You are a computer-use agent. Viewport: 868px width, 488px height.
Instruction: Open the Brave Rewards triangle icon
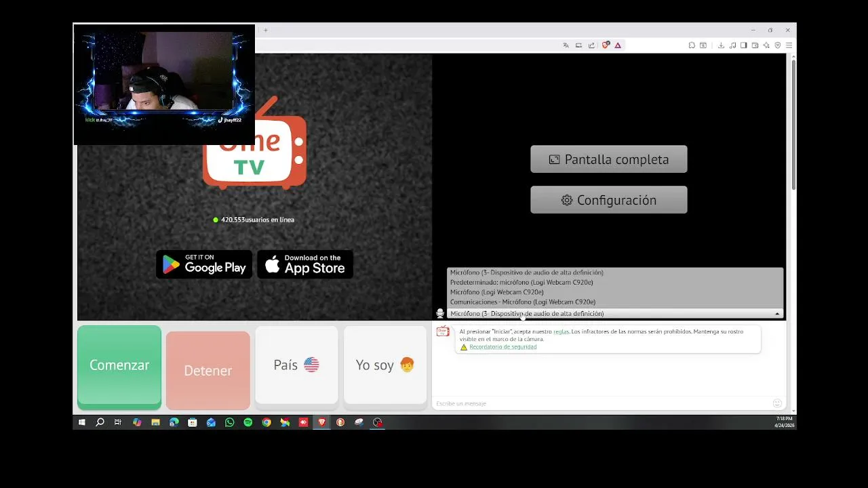tap(618, 45)
